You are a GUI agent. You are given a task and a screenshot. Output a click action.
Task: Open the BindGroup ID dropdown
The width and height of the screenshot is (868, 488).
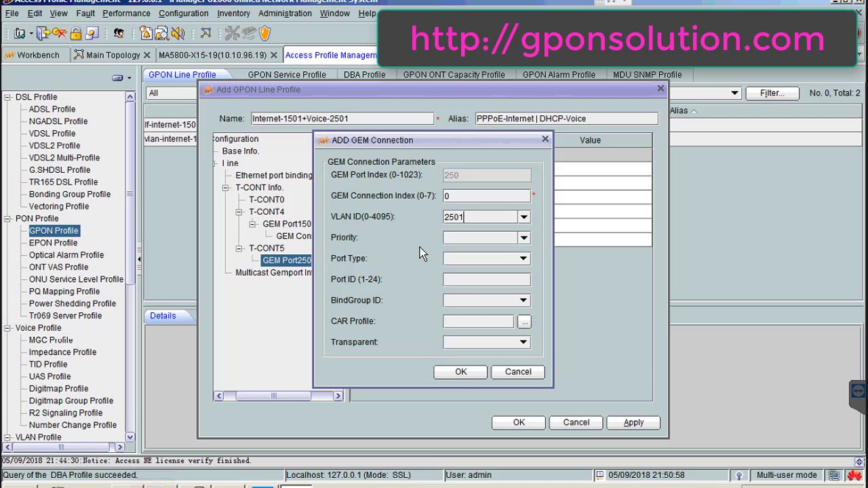click(x=524, y=300)
